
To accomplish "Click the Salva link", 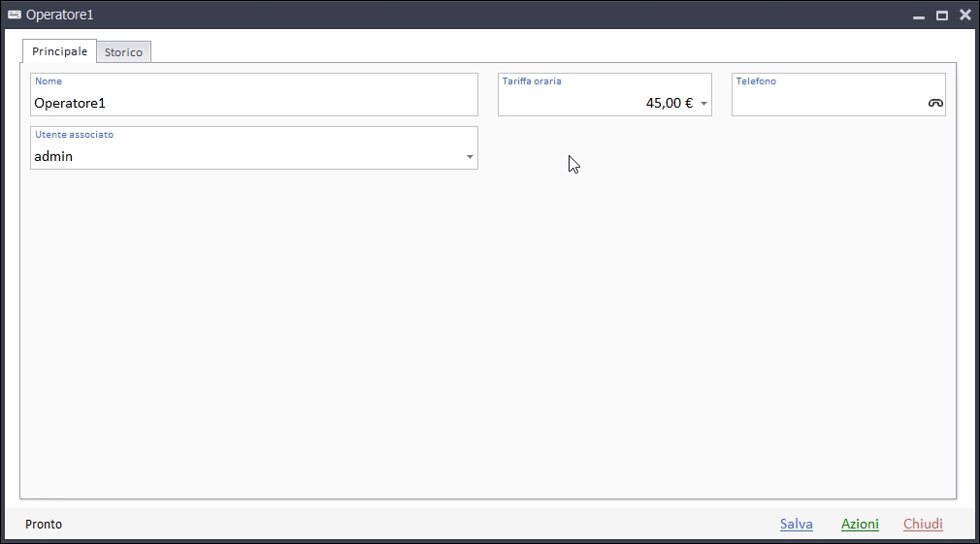I will click(x=796, y=524).
